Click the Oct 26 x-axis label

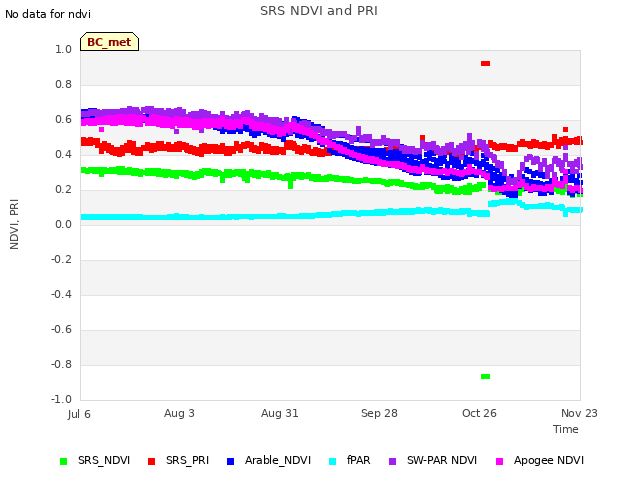coord(479,413)
